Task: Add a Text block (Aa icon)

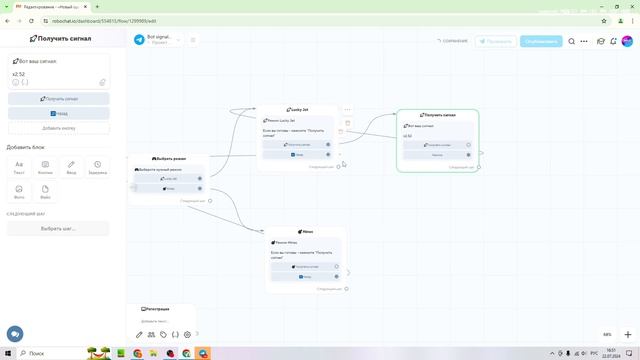Action: coord(19,167)
